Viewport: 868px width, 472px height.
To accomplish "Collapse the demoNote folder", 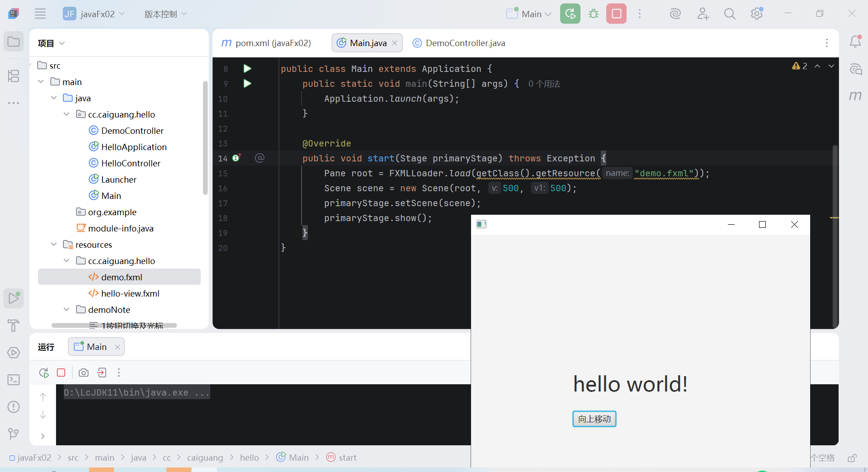I will [66, 310].
